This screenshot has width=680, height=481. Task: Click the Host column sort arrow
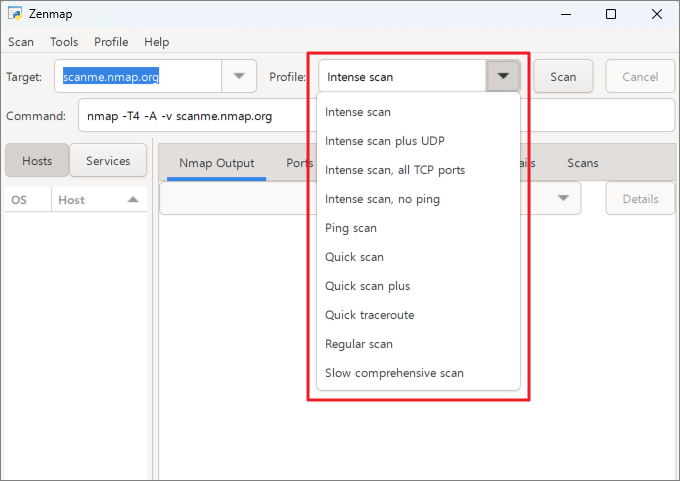tap(133, 200)
